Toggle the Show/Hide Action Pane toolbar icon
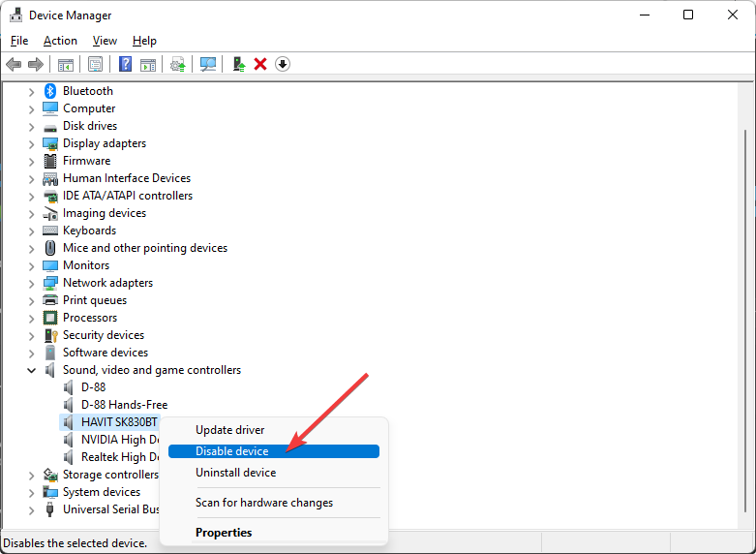756x554 pixels. click(x=148, y=64)
